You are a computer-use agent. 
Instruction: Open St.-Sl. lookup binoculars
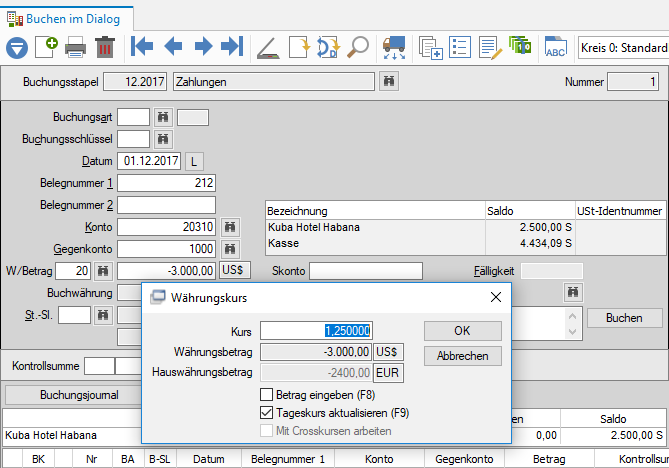103,315
